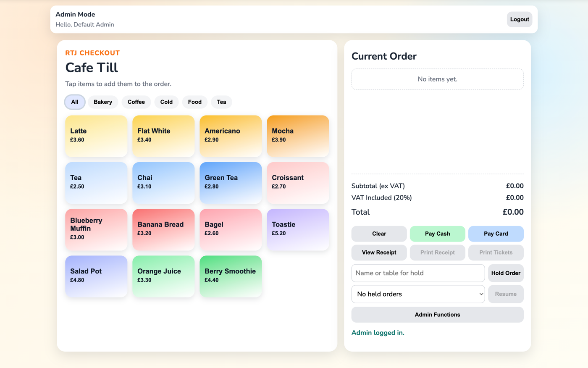Tap the Toastie item tile

298,230
